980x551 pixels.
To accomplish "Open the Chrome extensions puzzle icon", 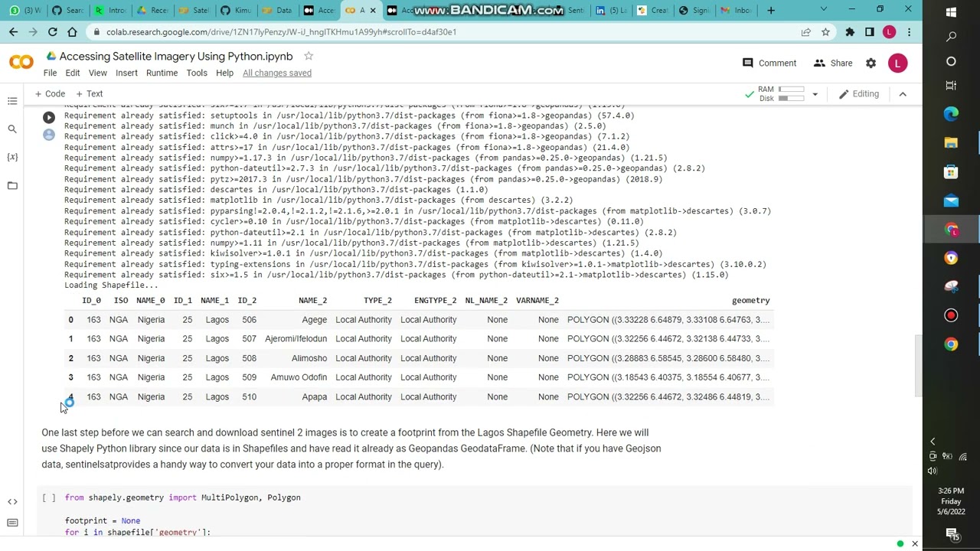I will point(850,32).
